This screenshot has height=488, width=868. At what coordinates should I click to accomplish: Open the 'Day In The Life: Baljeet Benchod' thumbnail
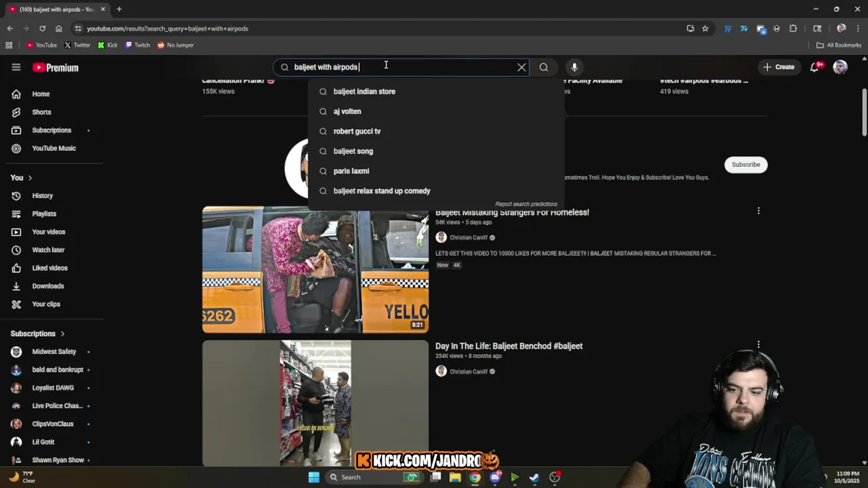tap(315, 403)
